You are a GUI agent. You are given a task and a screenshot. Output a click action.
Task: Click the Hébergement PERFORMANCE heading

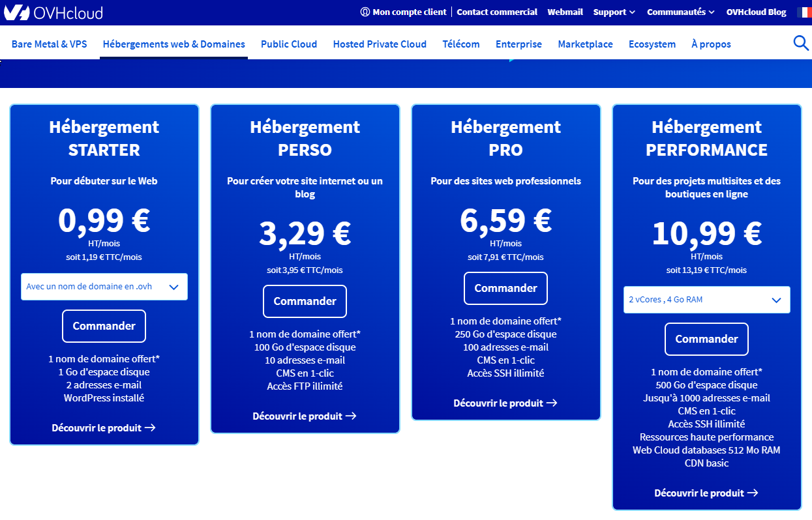coord(707,138)
